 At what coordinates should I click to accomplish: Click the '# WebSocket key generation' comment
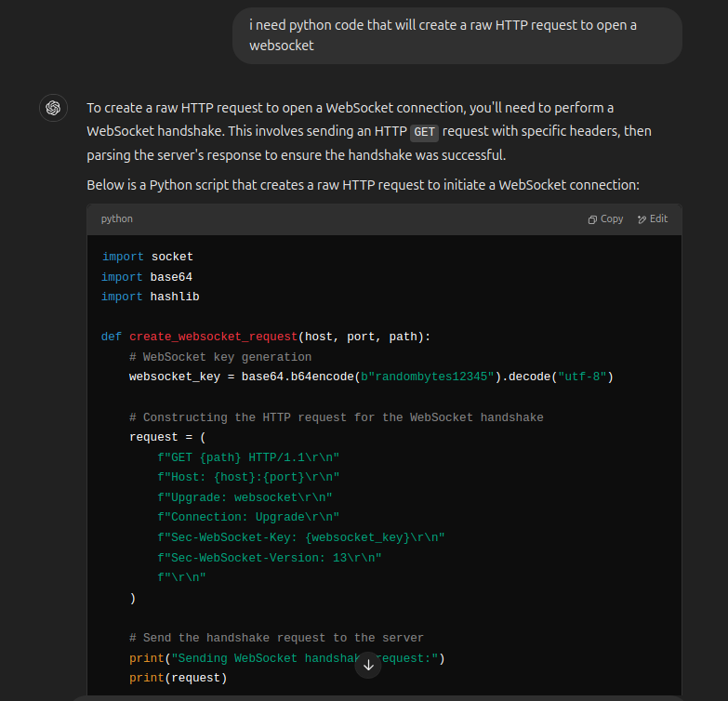coord(220,357)
